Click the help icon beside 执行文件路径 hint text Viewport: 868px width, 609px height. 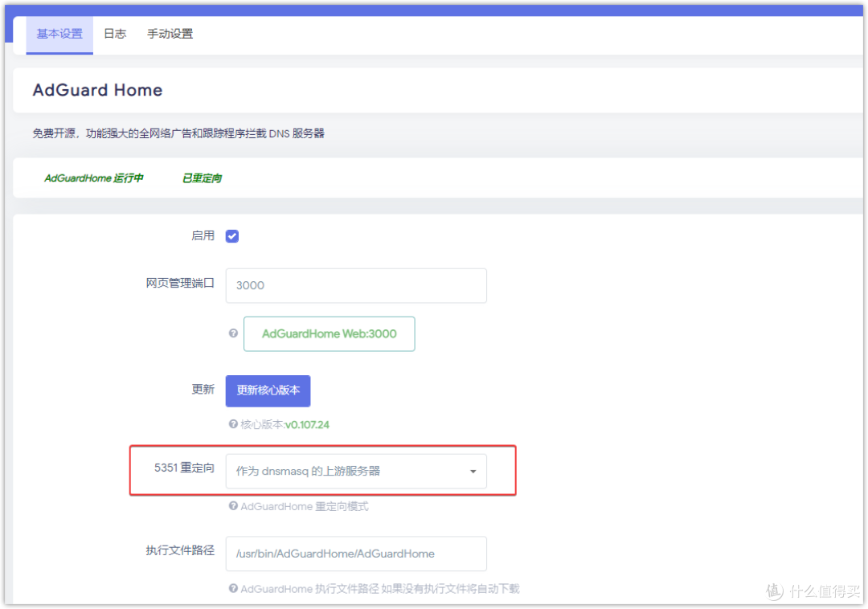pos(232,589)
